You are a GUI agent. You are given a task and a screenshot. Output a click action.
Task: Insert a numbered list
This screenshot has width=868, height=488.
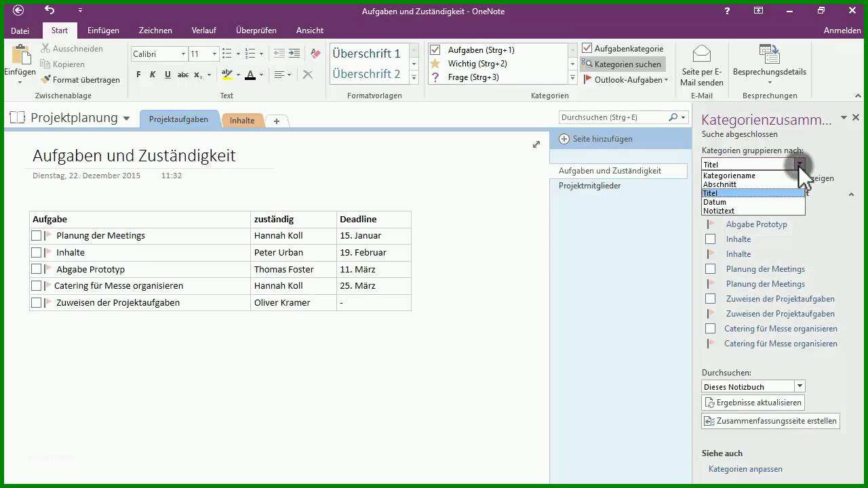click(250, 54)
